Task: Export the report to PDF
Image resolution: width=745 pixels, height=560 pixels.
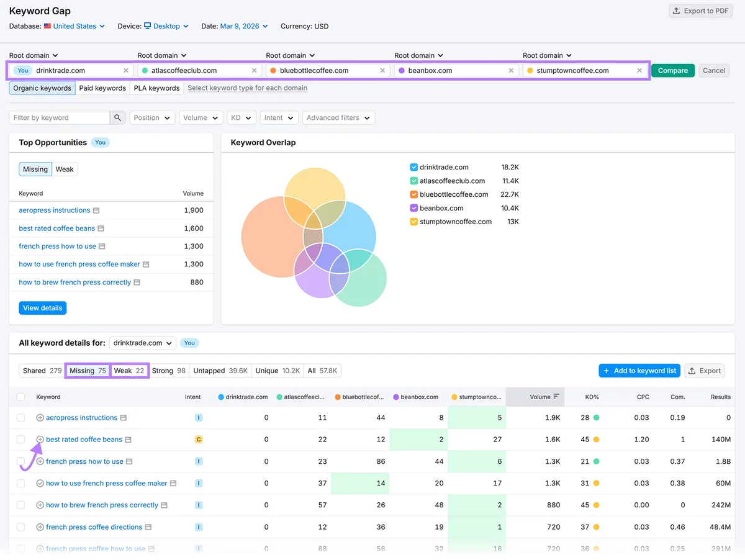Action: 702,11
